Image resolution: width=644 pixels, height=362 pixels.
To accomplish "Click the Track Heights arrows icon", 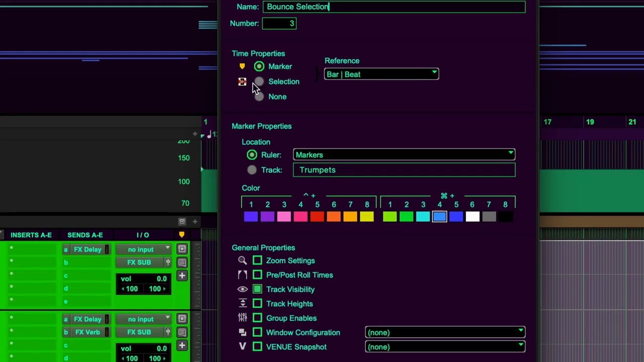I will (x=243, y=304).
